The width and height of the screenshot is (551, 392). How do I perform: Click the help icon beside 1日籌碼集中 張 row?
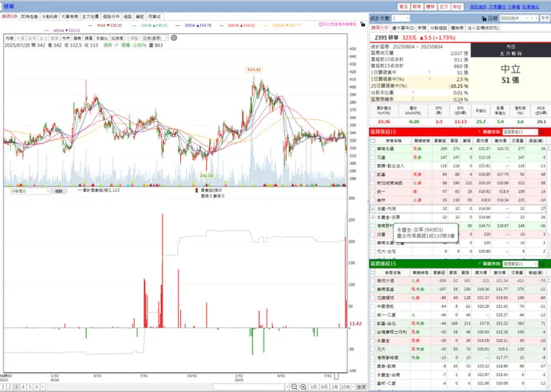429,72
